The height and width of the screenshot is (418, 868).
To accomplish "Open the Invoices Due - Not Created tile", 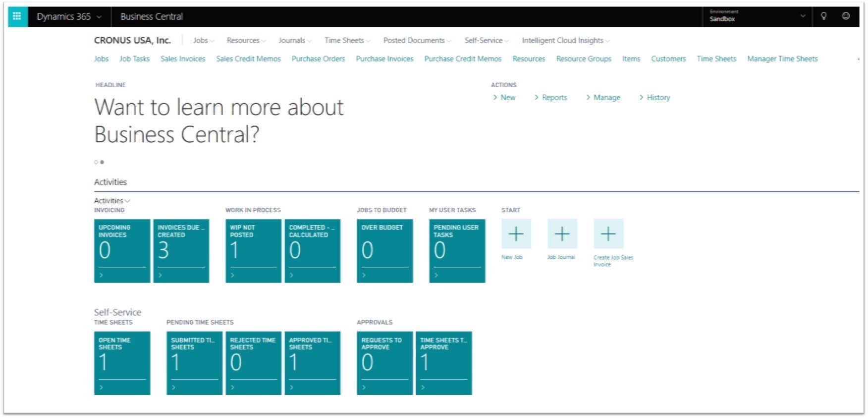I will pos(181,250).
